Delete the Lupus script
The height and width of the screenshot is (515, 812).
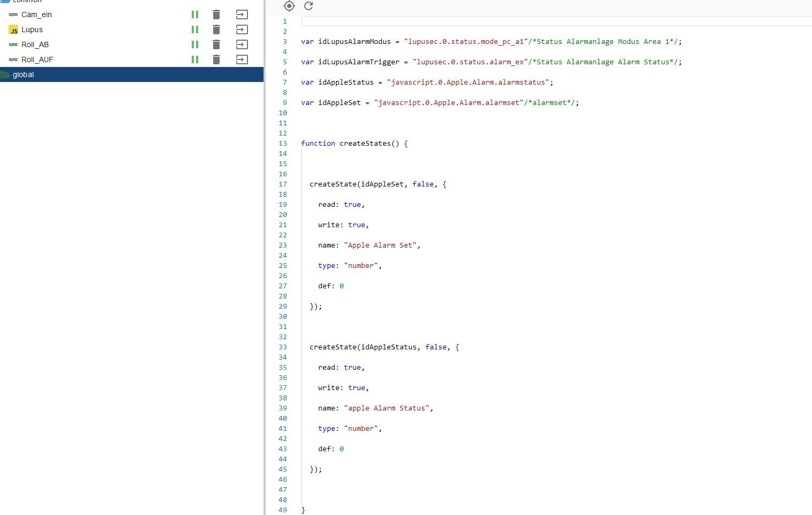(216, 29)
